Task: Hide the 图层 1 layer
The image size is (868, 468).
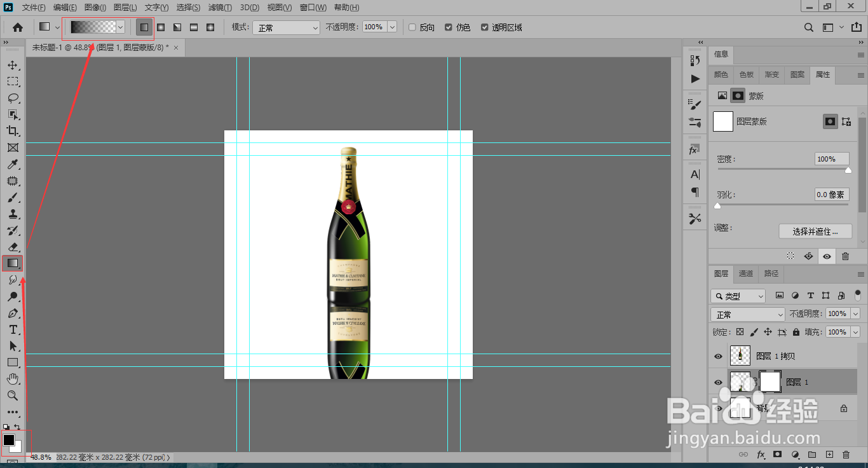Action: point(719,382)
